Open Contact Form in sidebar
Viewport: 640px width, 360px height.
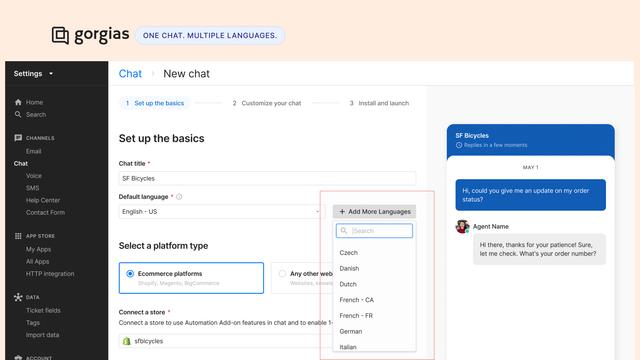point(45,212)
